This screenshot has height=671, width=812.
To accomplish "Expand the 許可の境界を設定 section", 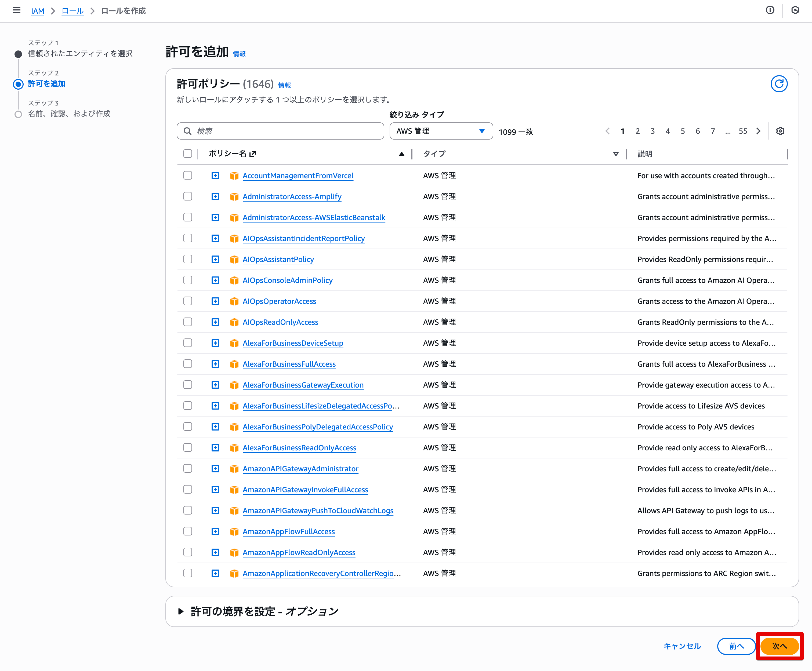I will pos(180,612).
